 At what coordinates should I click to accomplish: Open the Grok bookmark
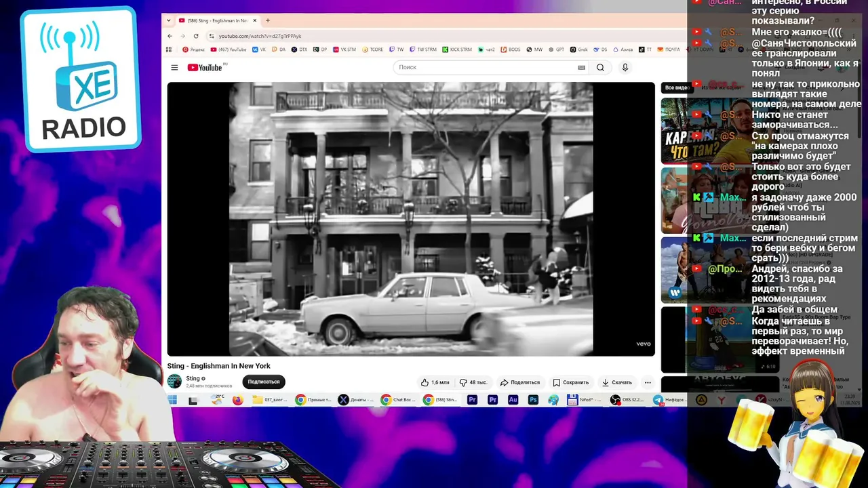[579, 49]
